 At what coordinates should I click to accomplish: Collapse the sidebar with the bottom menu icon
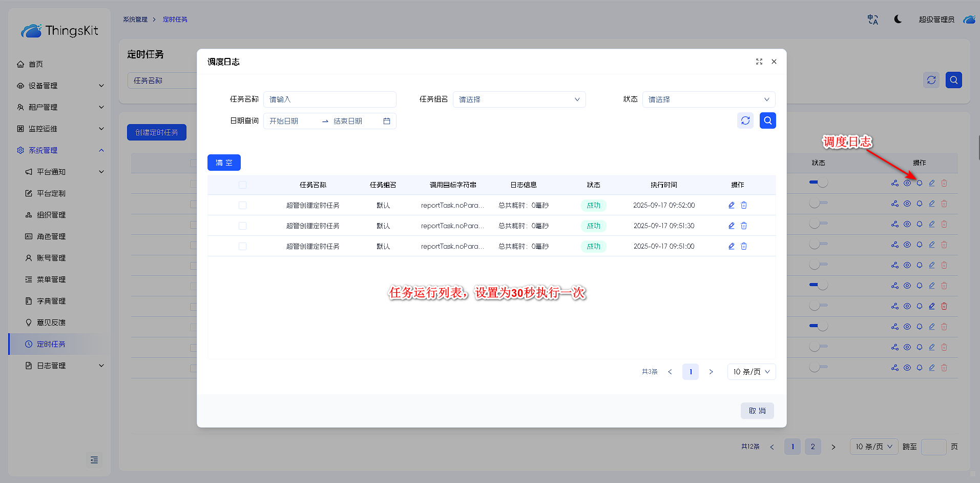point(94,460)
